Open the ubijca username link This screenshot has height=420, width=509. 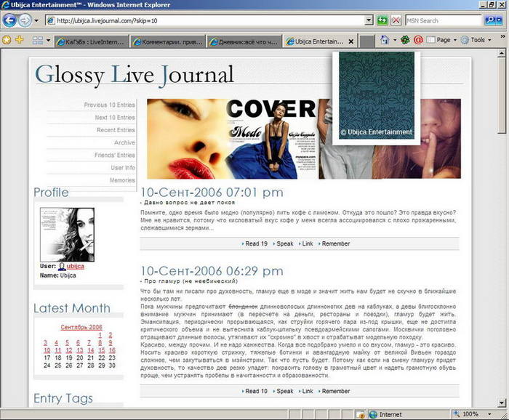tap(76, 266)
